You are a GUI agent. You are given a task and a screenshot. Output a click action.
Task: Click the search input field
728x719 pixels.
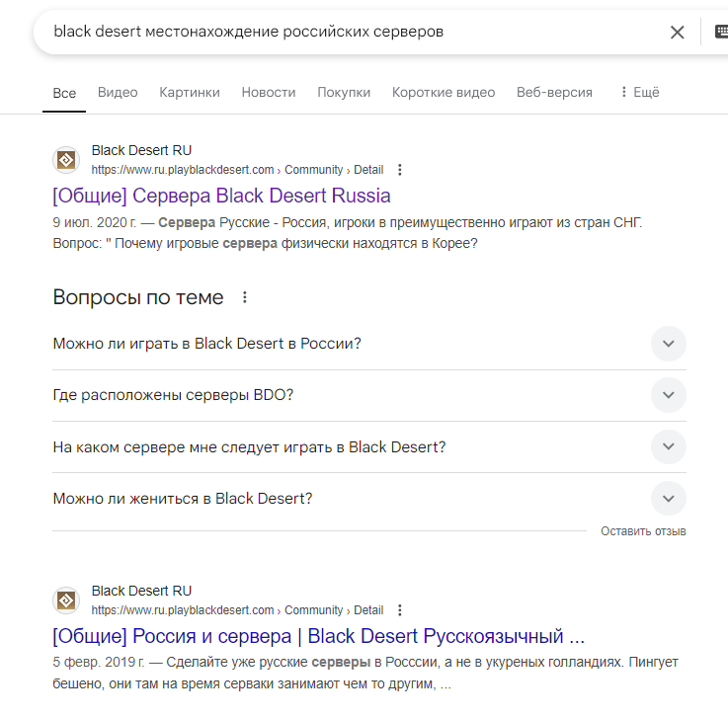click(x=353, y=32)
